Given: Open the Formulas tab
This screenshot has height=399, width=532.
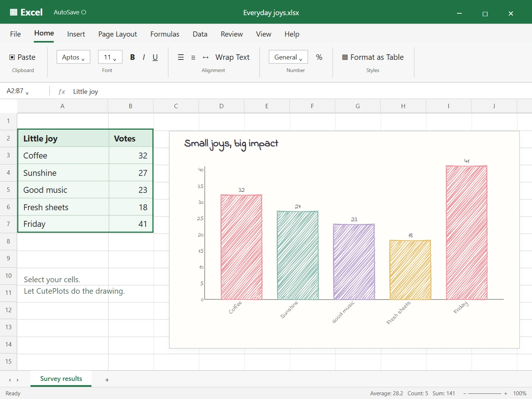Looking at the screenshot, I should pos(165,34).
